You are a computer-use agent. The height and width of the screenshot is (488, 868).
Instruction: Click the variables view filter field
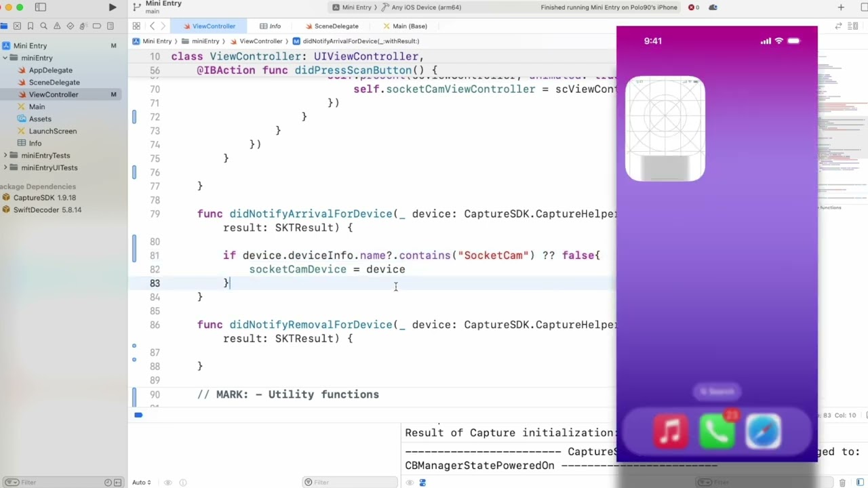[x=349, y=483]
